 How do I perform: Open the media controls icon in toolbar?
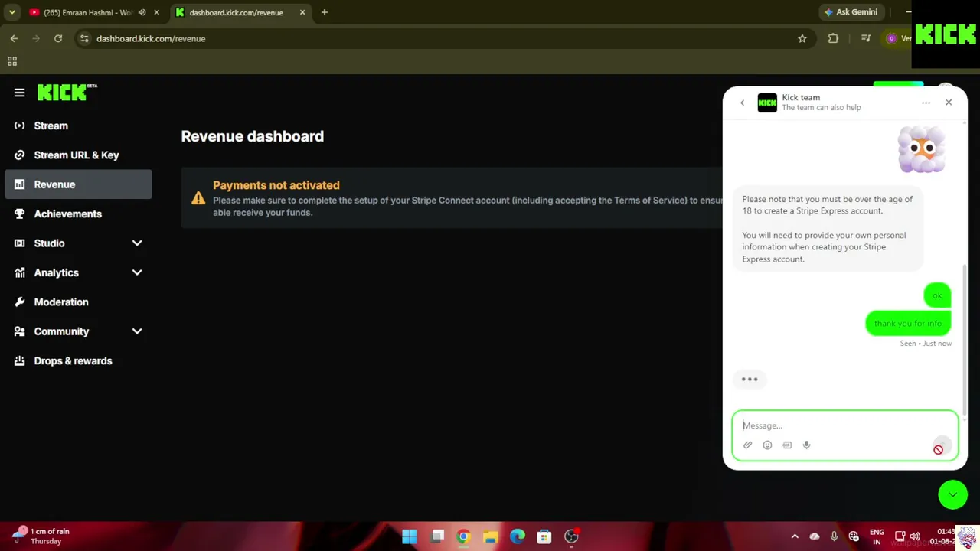coord(866,38)
